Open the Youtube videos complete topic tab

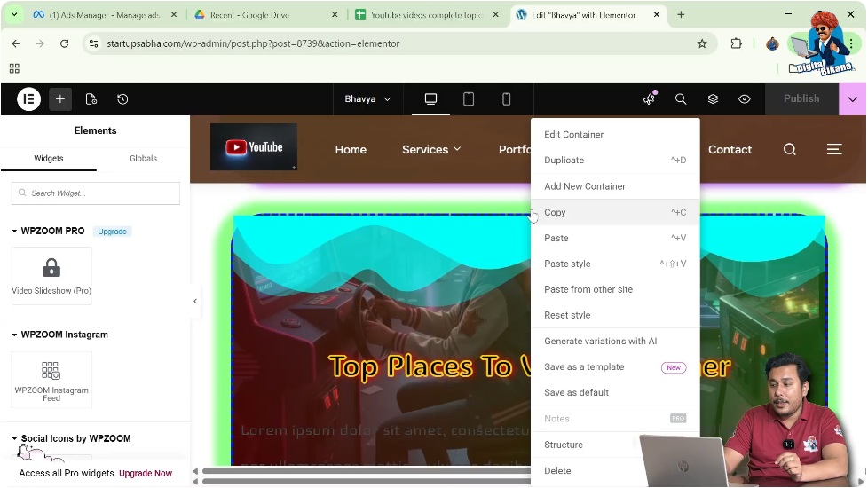coord(426,15)
